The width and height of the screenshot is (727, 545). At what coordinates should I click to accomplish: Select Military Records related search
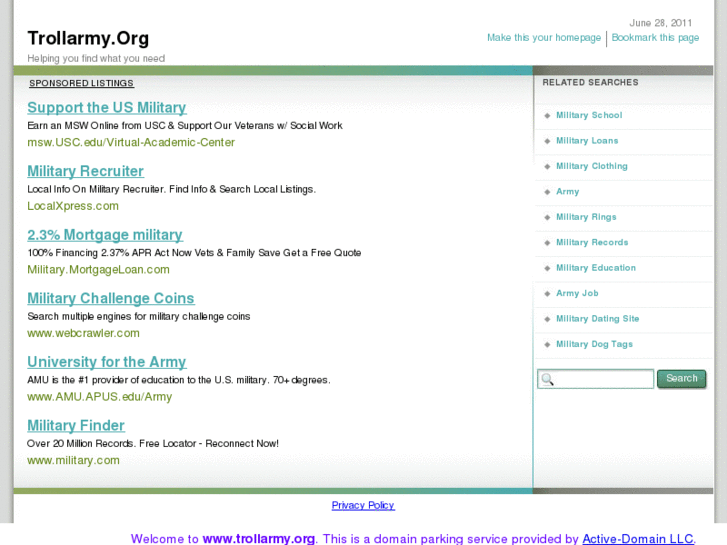point(592,243)
